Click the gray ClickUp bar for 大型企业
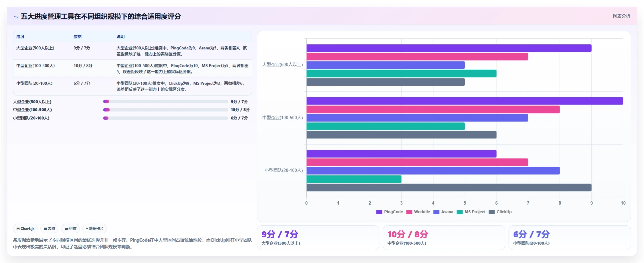The width and height of the screenshot is (644, 263). tap(385, 82)
